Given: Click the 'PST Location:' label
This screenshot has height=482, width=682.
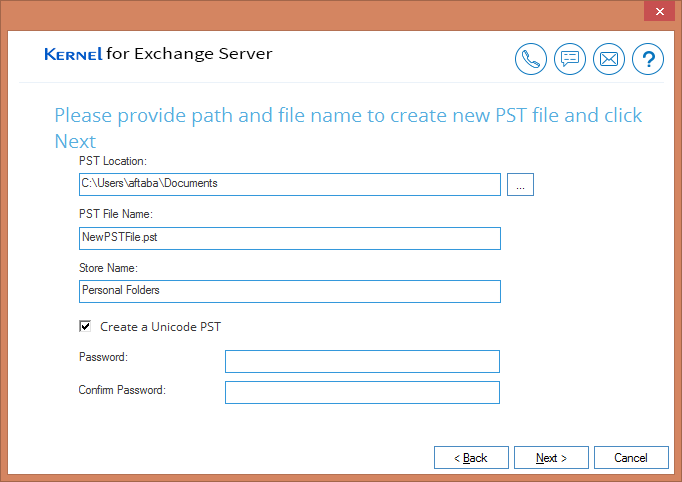Looking at the screenshot, I should point(113,161).
